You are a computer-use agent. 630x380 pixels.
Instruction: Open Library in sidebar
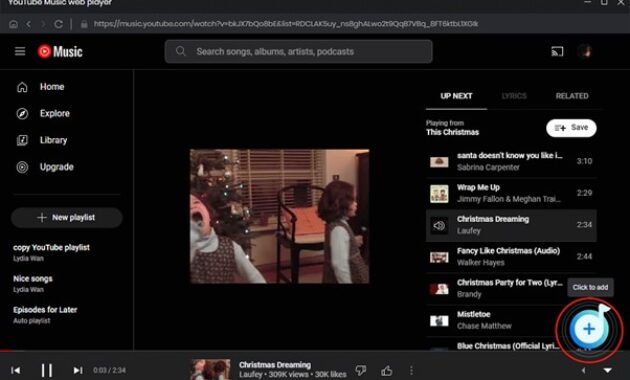click(53, 140)
